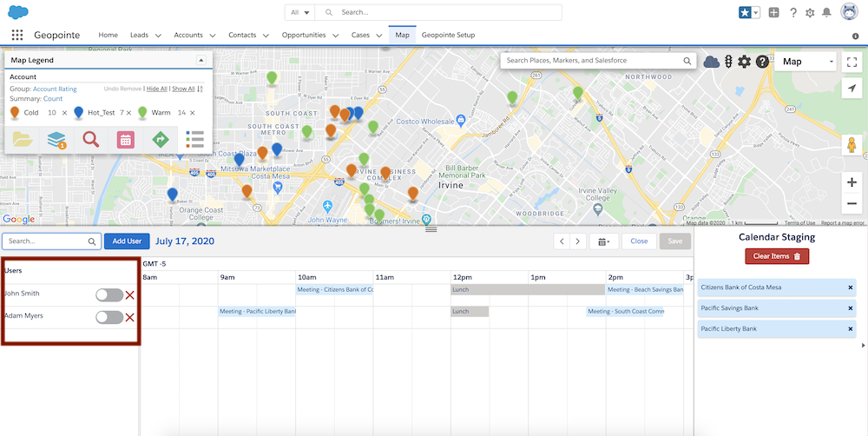868x436 pixels.
Task: Click the magnifier search tool in legend
Action: pos(91,139)
